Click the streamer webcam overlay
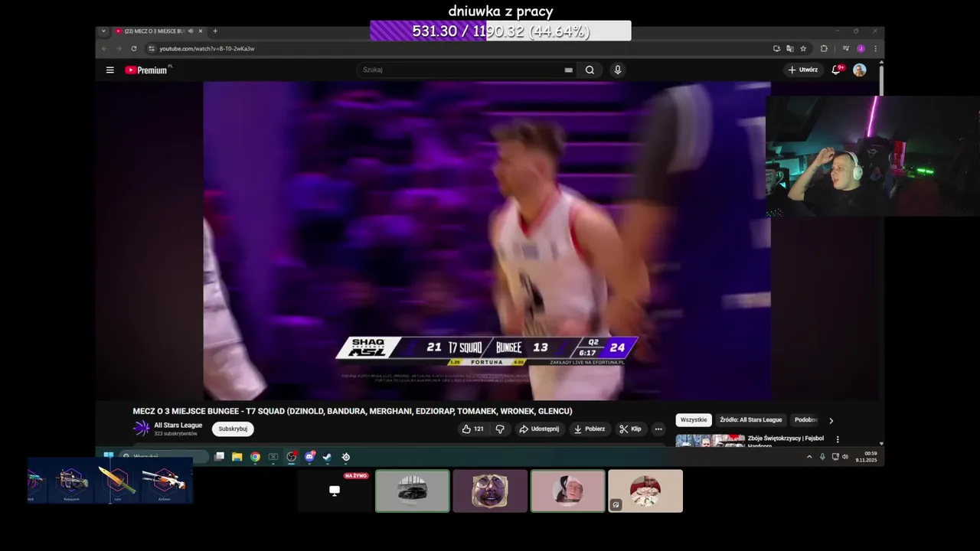Image resolution: width=980 pixels, height=551 pixels. [872, 156]
